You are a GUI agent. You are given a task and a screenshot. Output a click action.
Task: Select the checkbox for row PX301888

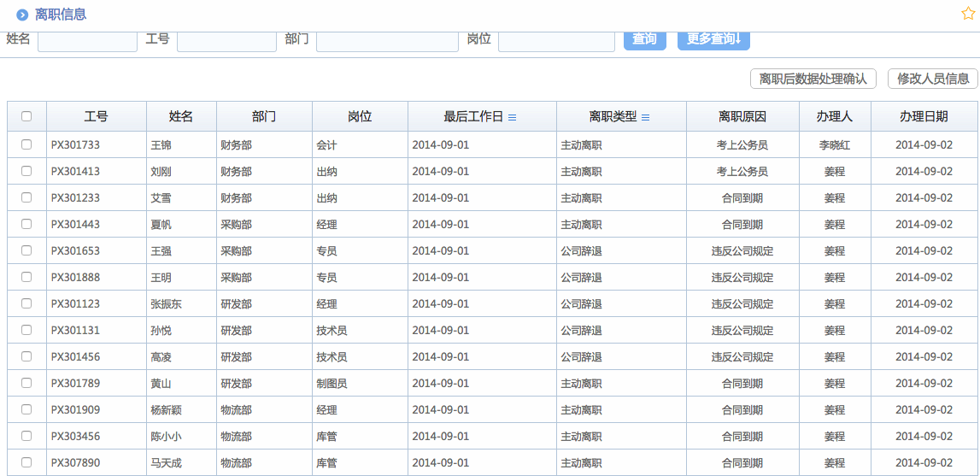click(x=26, y=277)
